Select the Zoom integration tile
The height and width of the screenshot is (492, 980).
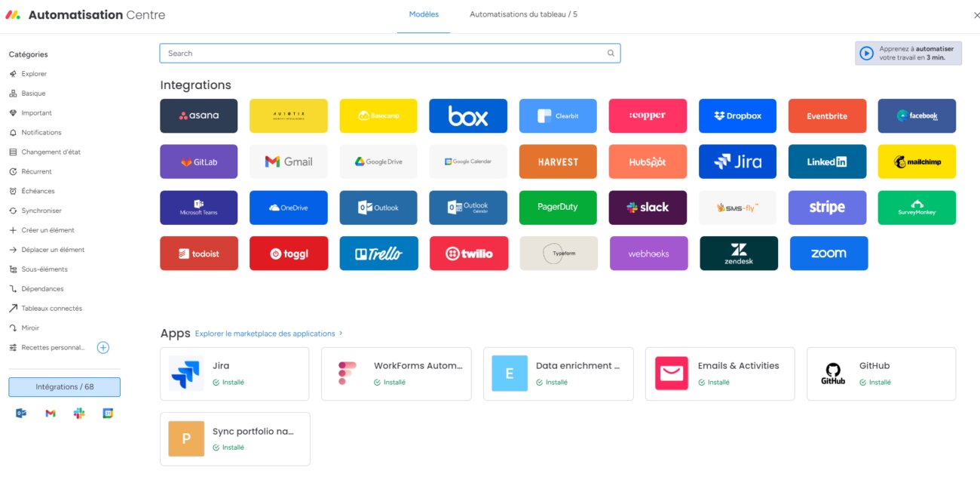829,254
